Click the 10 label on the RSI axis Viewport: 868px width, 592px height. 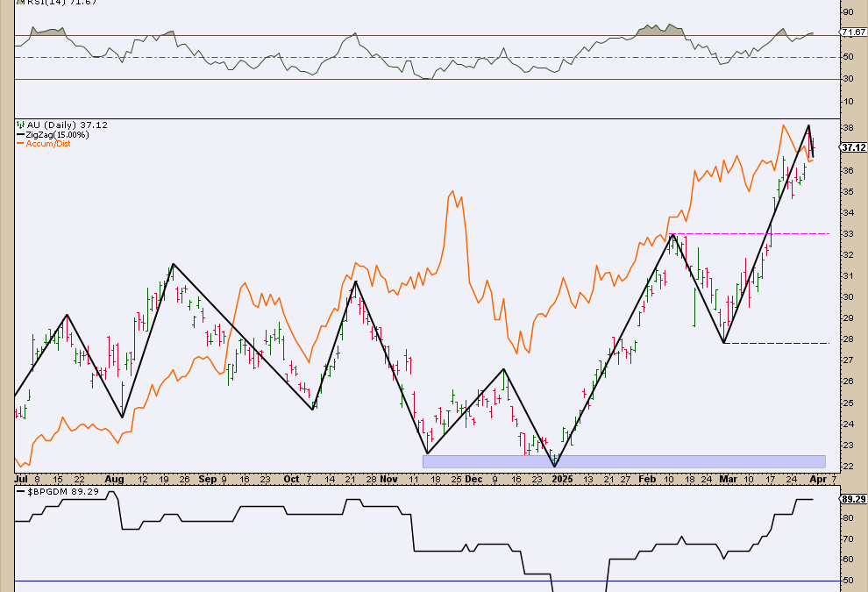coord(848,102)
